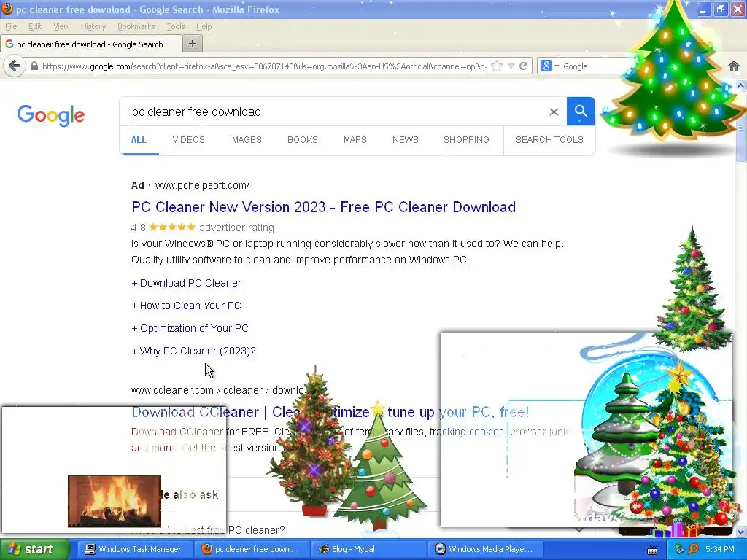The width and height of the screenshot is (747, 560).
Task: Switch to the NEWS results tab
Action: coord(406,140)
